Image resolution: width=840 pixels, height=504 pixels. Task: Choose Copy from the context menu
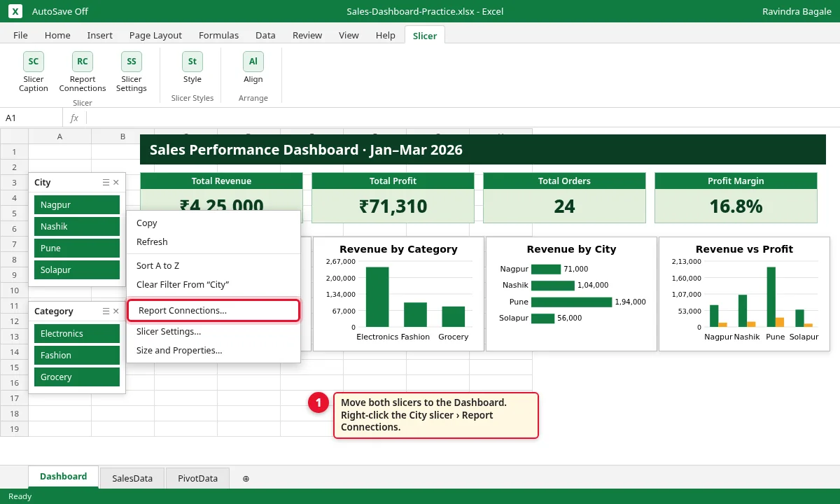pyautogui.click(x=213, y=223)
